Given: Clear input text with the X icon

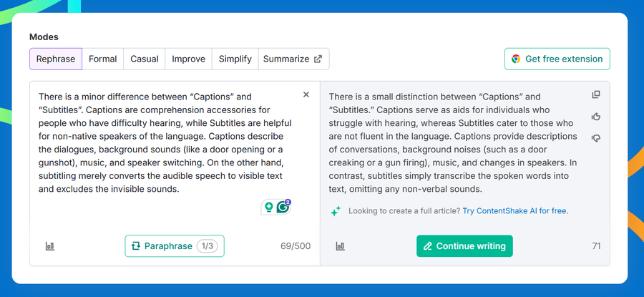Looking at the screenshot, I should [x=306, y=94].
